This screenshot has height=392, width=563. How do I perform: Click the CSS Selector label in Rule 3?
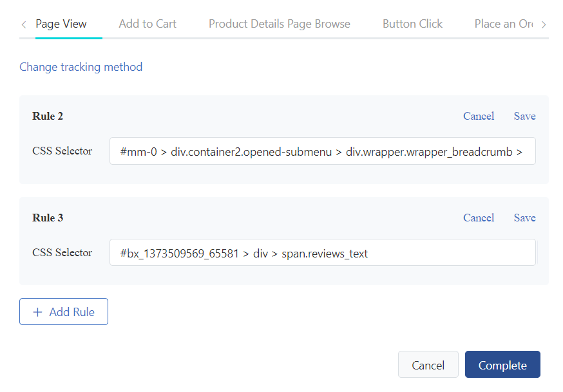tap(62, 253)
